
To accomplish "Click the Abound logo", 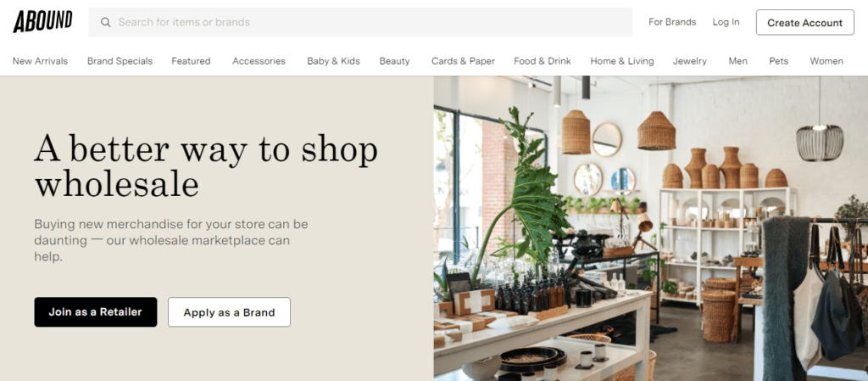I will tap(42, 21).
